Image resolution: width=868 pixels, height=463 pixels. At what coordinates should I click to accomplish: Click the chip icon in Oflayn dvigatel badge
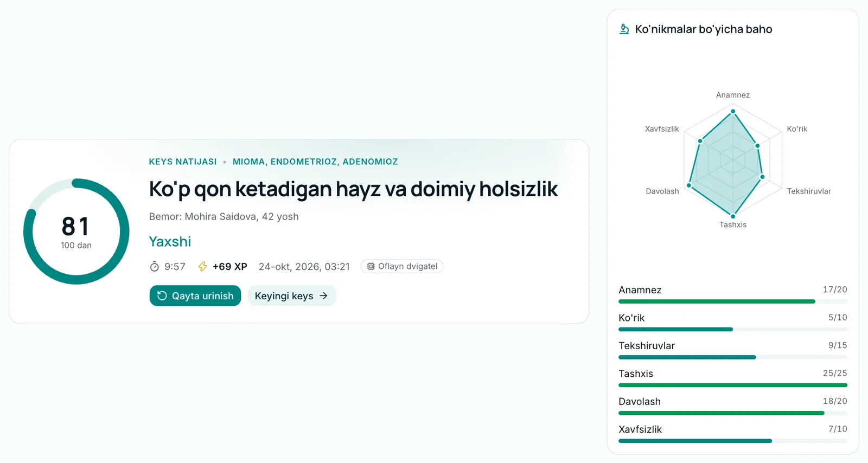(371, 266)
